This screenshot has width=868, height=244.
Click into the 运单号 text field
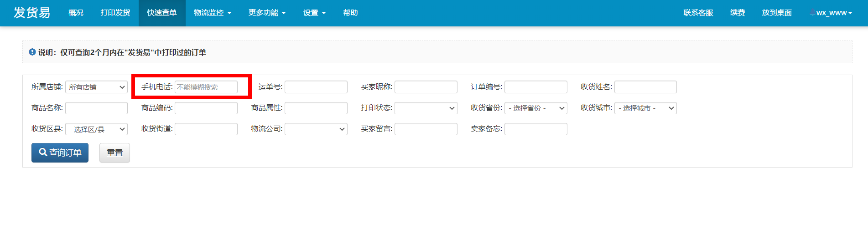(x=316, y=87)
